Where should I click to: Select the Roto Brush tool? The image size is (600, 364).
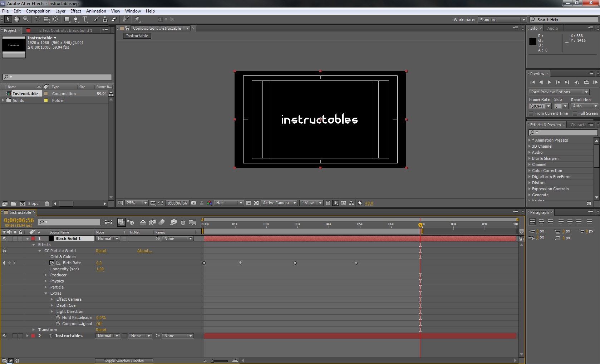pos(126,19)
